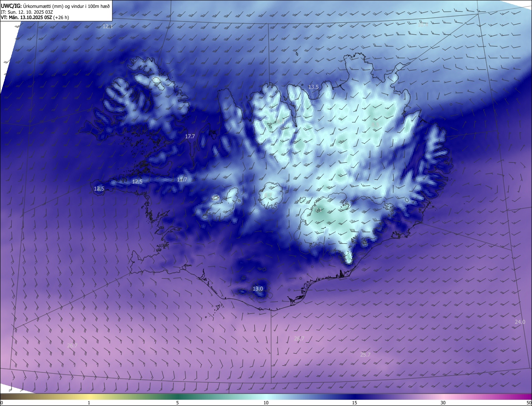Click the dark green colour-scale segment above label 5
Viewport: 532px width, 406px height.
(177, 396)
